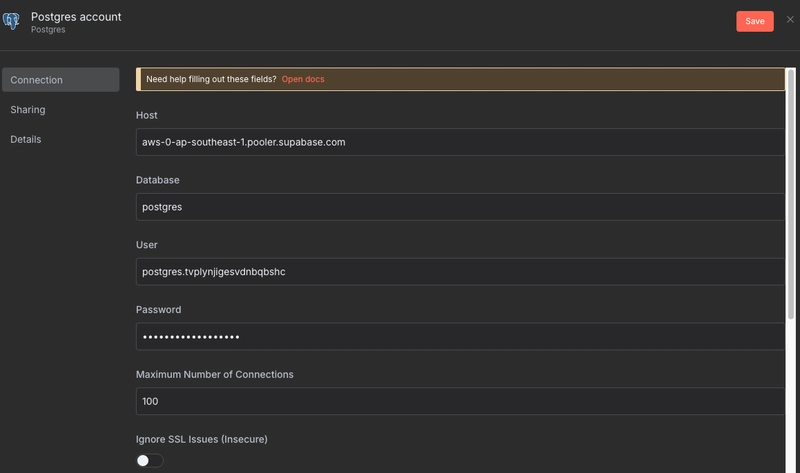Click the Database label
This screenshot has width=800, height=473.
[x=158, y=180]
